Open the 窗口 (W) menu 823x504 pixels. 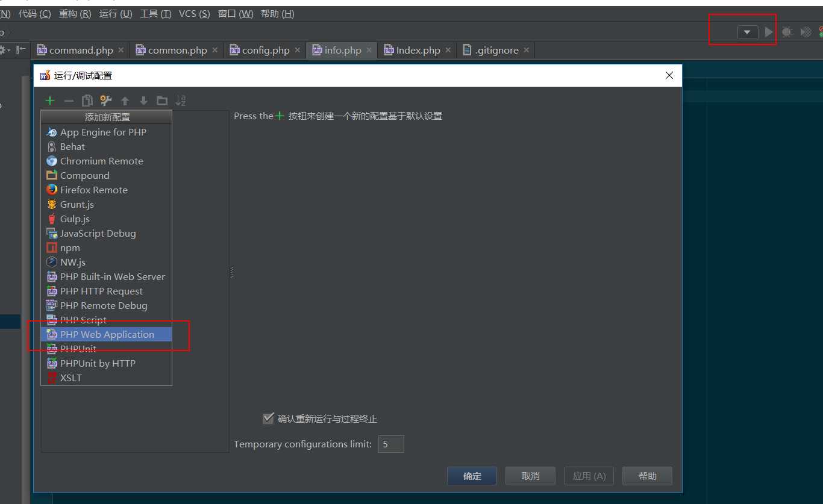pyautogui.click(x=236, y=13)
